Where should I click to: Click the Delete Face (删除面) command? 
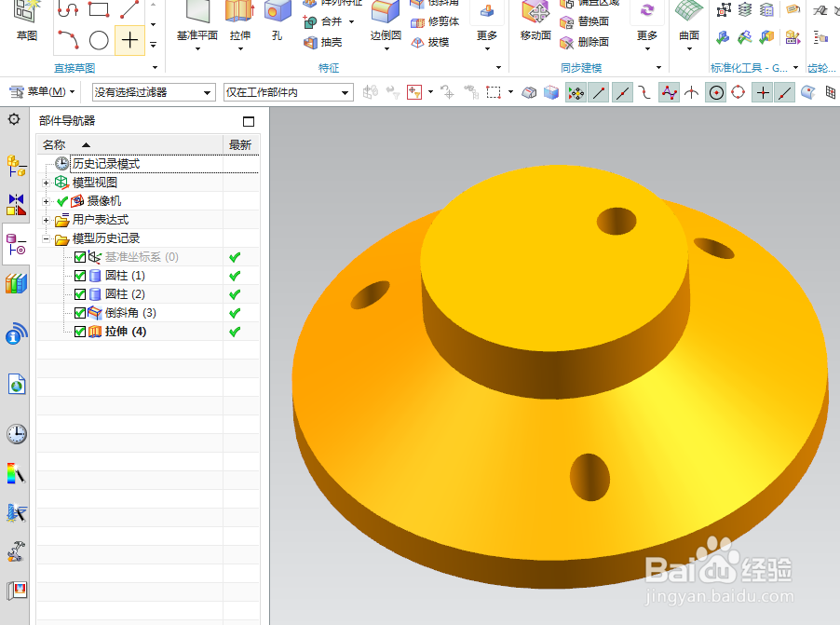584,42
